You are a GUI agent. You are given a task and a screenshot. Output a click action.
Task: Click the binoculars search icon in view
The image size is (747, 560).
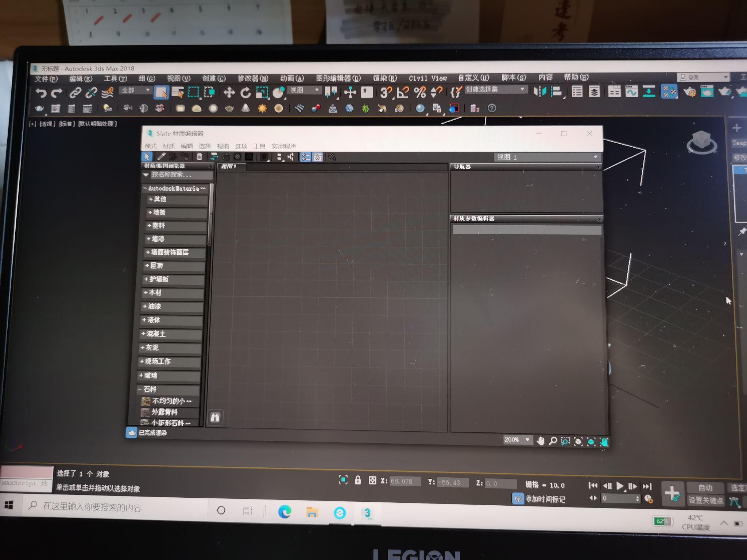pyautogui.click(x=215, y=417)
